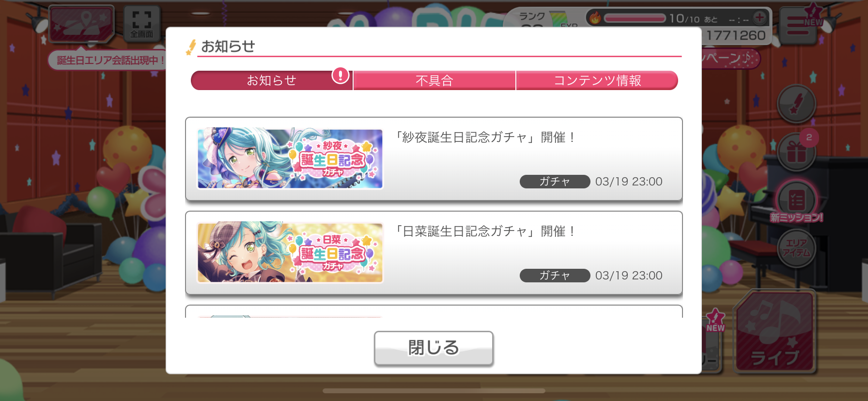Image resolution: width=868 pixels, height=401 pixels.
Task: Click the Hina birthday gacha banner thumbnail
Action: click(290, 252)
